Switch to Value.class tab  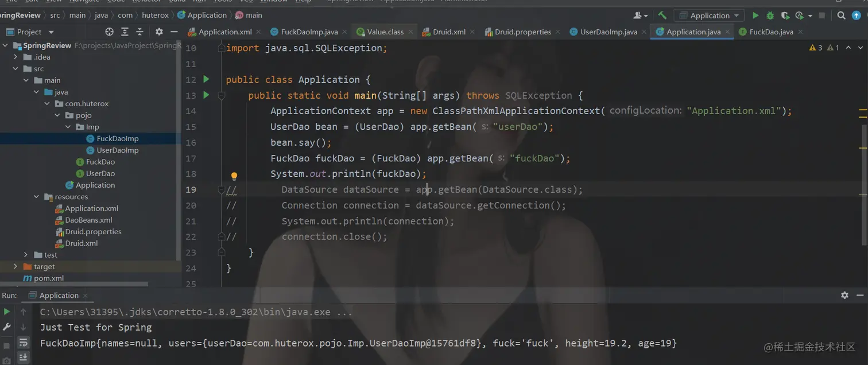[x=385, y=32]
